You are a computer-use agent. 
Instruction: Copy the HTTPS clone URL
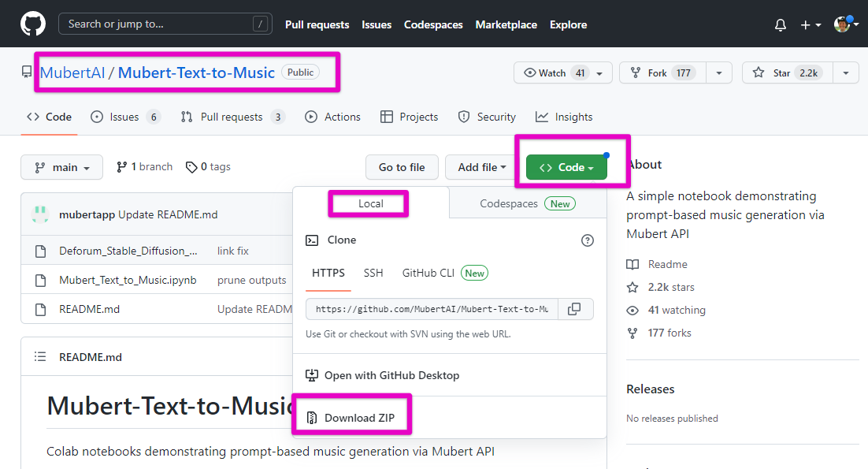coord(575,309)
